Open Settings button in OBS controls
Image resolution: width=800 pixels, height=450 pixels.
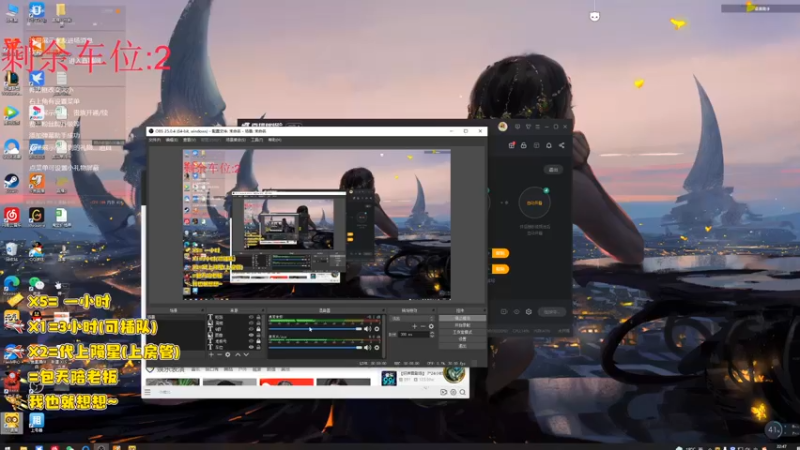(462, 339)
